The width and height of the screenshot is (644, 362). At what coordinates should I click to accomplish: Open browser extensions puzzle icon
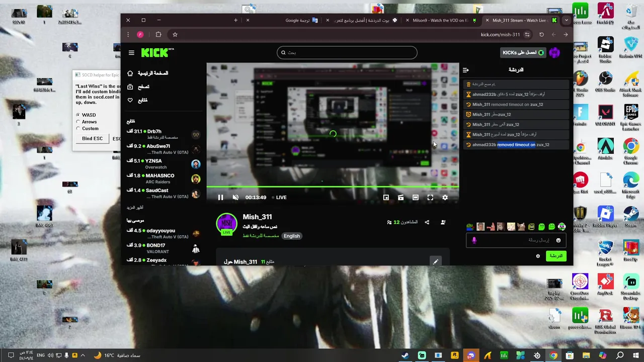click(158, 35)
